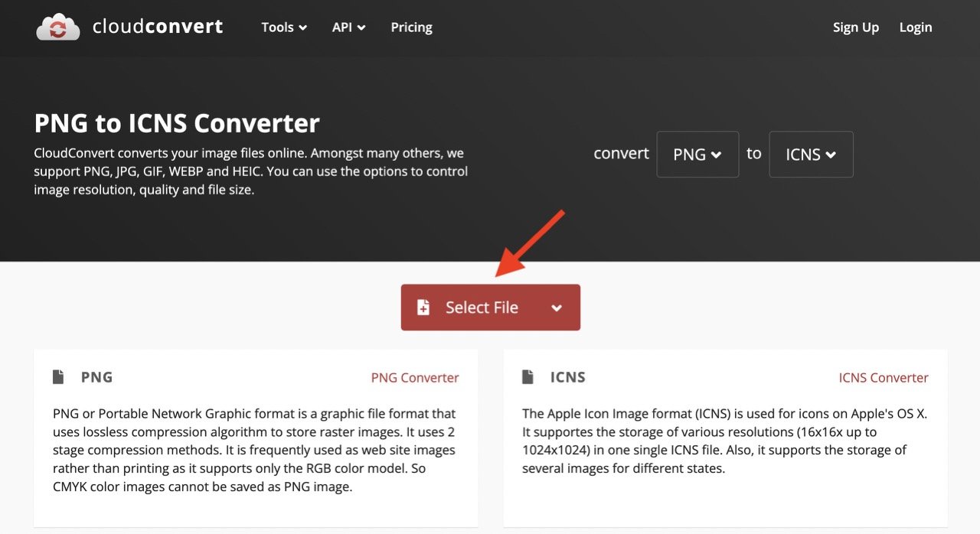Click the ICNS format description paragraph
The height and width of the screenshot is (534, 980).
point(724,441)
